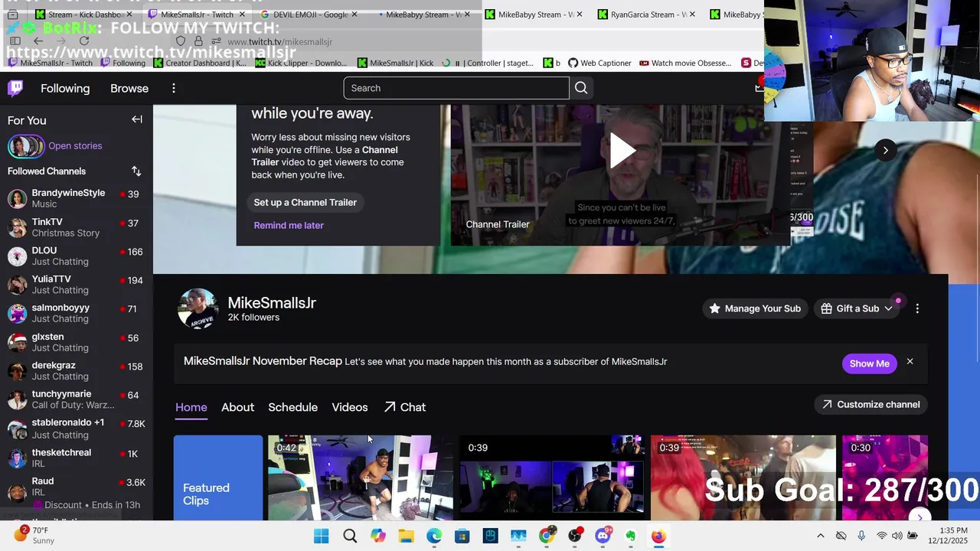This screenshot has width=980, height=551.
Task: Click Show Me recap button
Action: point(869,364)
